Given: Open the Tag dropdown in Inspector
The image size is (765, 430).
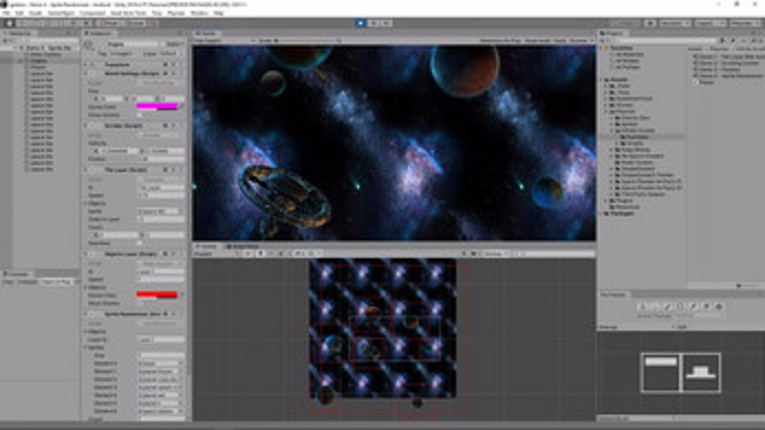Looking at the screenshot, I should click(122, 54).
